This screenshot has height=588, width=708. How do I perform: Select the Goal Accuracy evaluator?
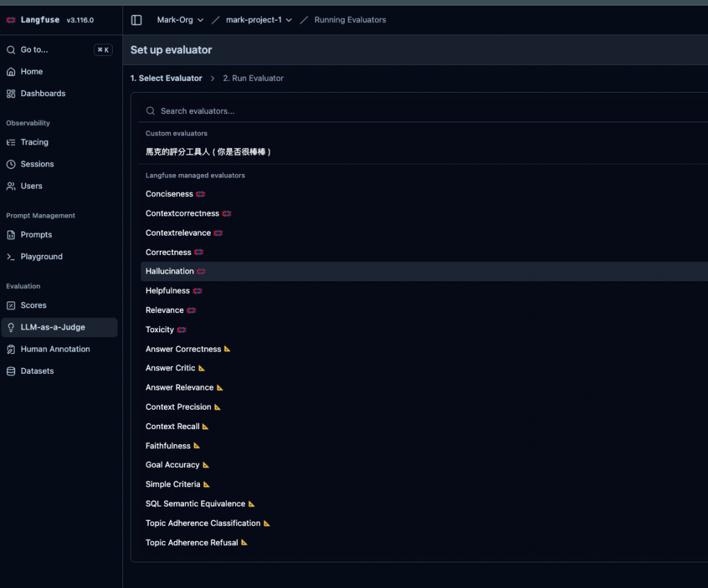point(425,465)
